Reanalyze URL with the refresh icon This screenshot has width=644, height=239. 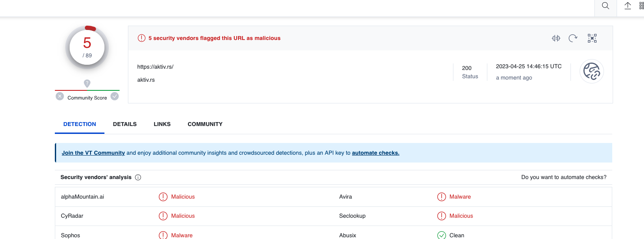click(x=573, y=38)
